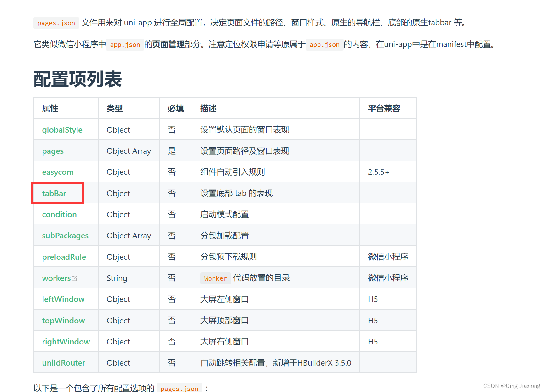Screen dimensions: 545x392
Task: Click the Worker code tag in workers row
Action: 215,278
